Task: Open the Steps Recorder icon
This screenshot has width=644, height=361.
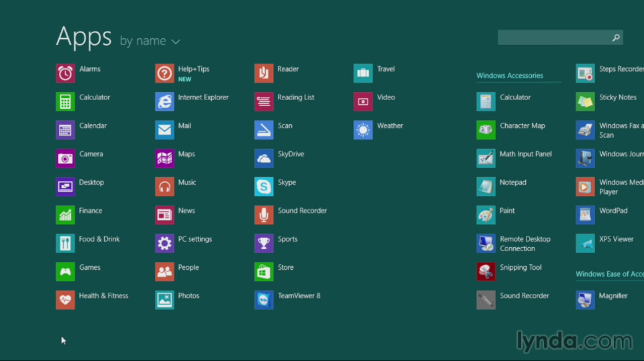Action: pyautogui.click(x=585, y=74)
